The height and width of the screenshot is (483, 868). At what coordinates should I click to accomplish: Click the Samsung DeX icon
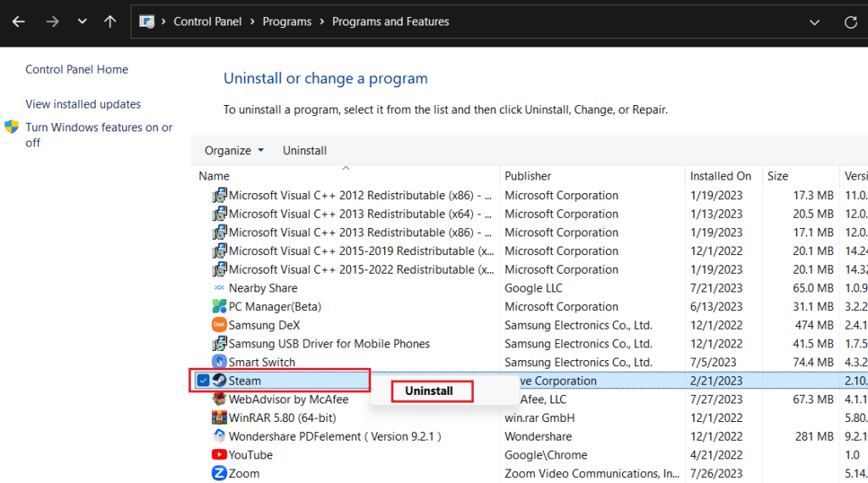(220, 325)
